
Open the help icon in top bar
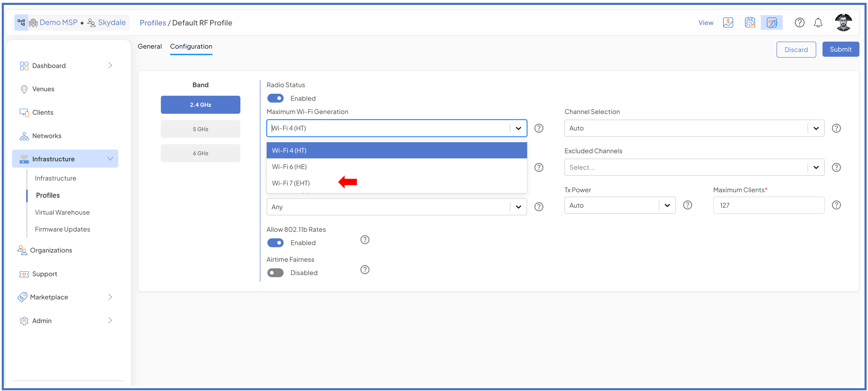click(799, 23)
